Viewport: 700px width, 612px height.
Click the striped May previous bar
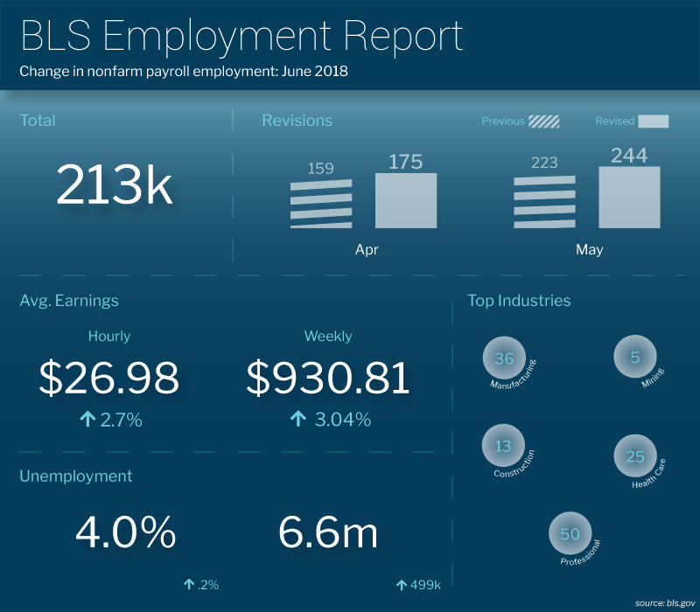[544, 202]
